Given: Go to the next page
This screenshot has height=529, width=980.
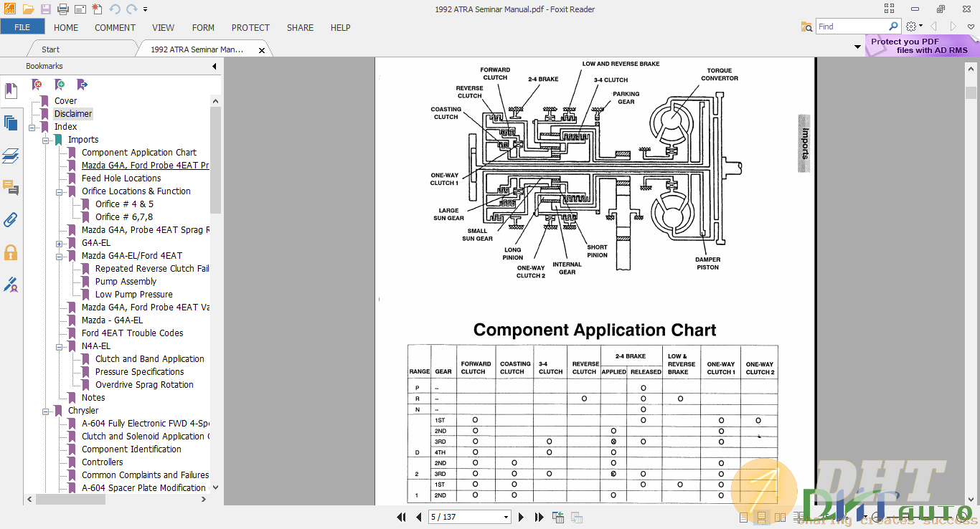Looking at the screenshot, I should [521, 517].
